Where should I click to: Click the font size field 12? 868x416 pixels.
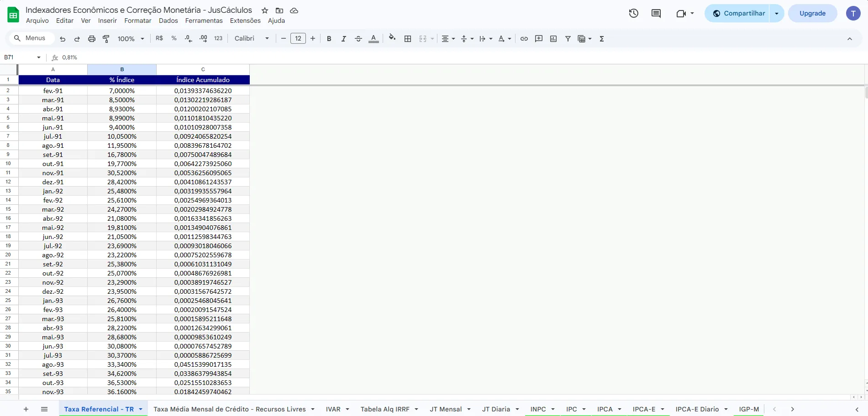[x=298, y=38]
